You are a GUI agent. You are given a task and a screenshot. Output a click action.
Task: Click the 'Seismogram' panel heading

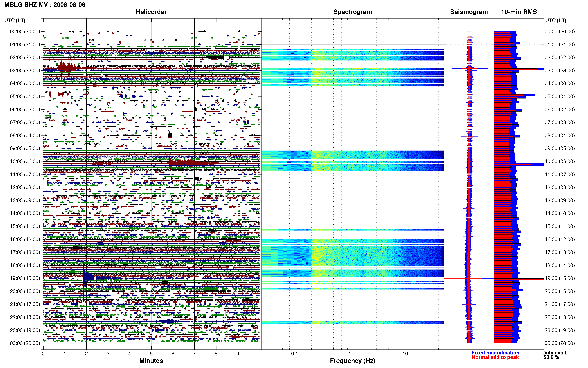[469, 12]
